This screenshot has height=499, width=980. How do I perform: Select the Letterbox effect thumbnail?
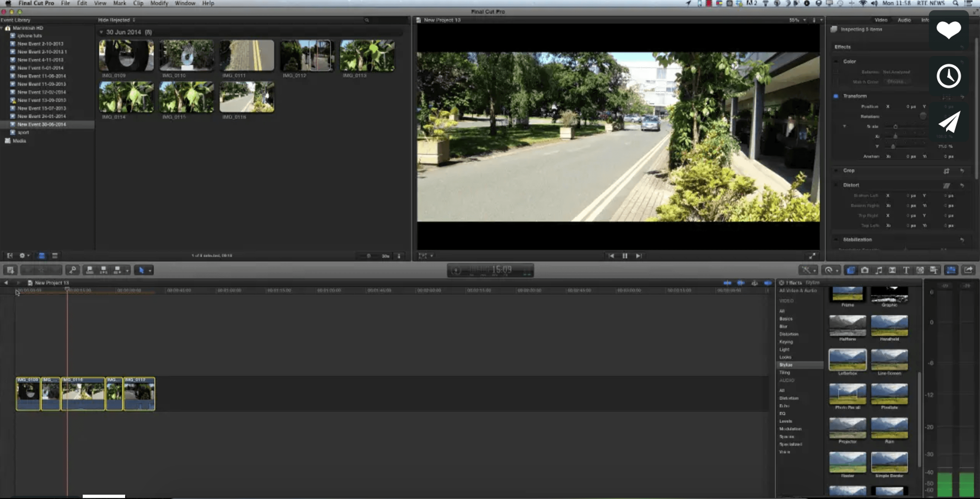(847, 360)
